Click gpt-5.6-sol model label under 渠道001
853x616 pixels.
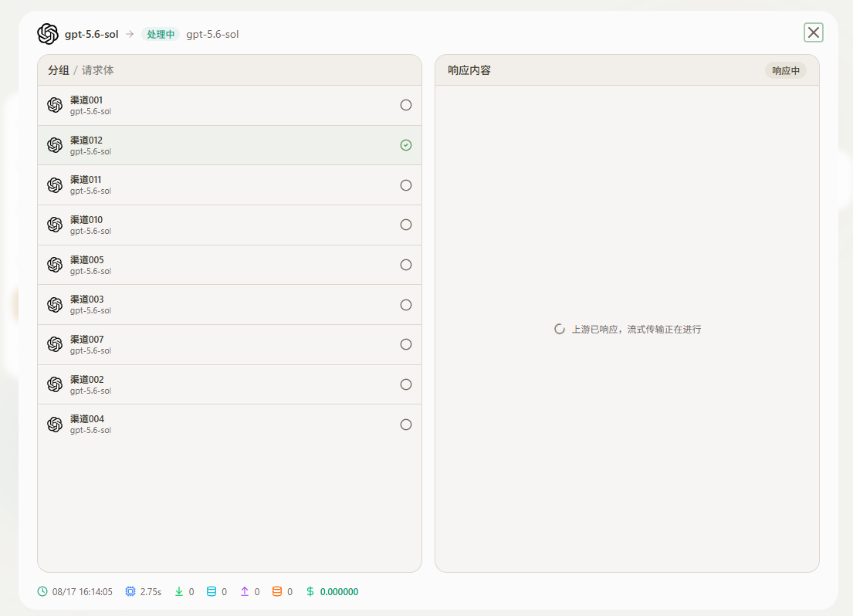(x=90, y=112)
